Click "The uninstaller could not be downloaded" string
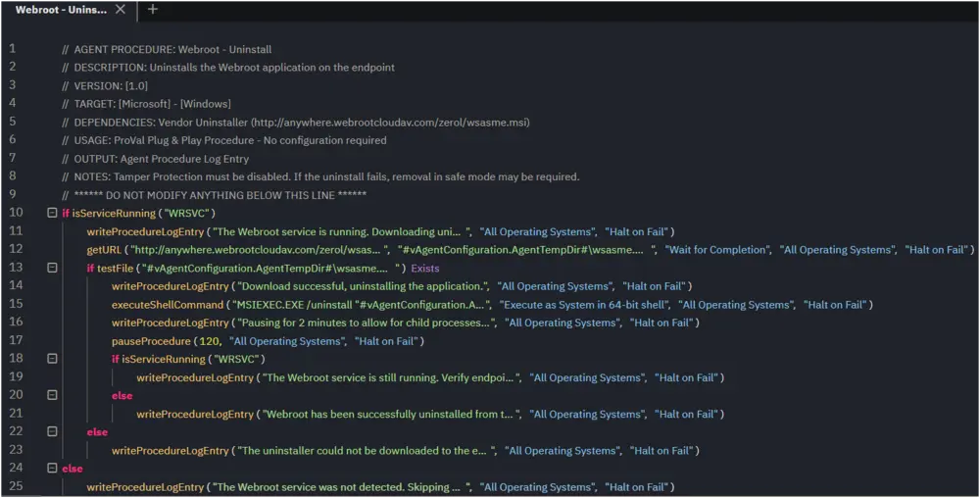The image size is (980, 498). 367,451
